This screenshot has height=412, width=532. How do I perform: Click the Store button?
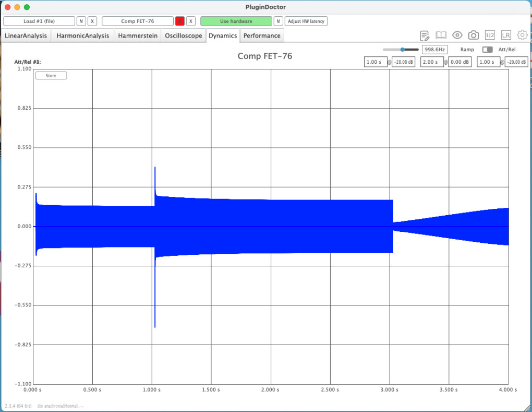click(51, 75)
